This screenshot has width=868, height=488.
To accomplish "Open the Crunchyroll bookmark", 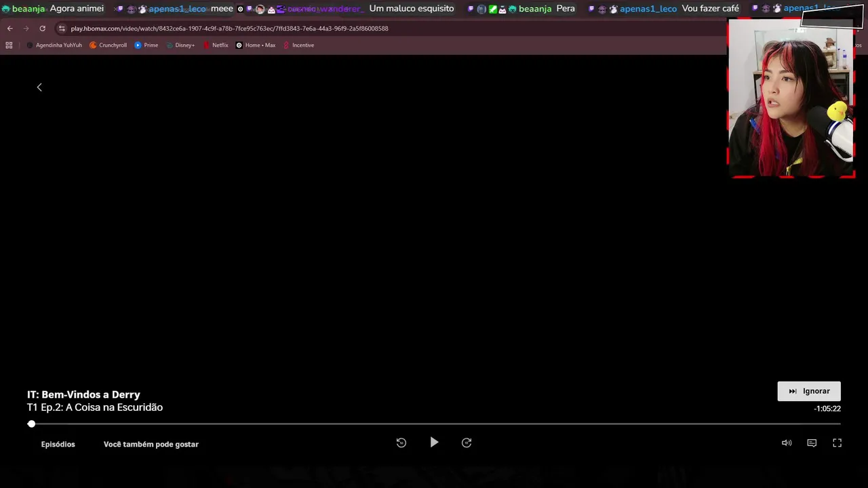I will tap(108, 45).
